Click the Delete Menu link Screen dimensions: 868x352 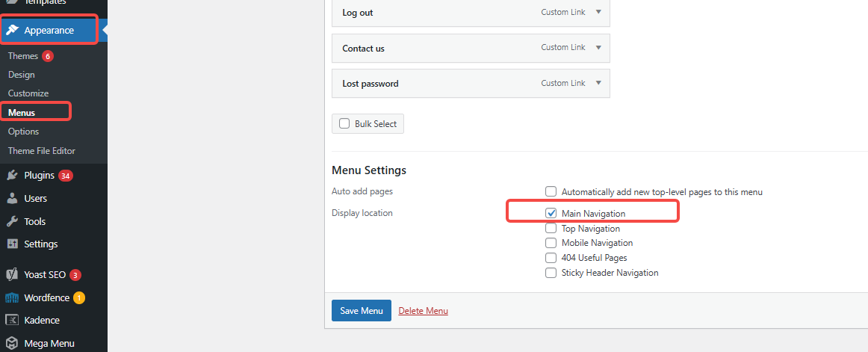pyautogui.click(x=424, y=311)
